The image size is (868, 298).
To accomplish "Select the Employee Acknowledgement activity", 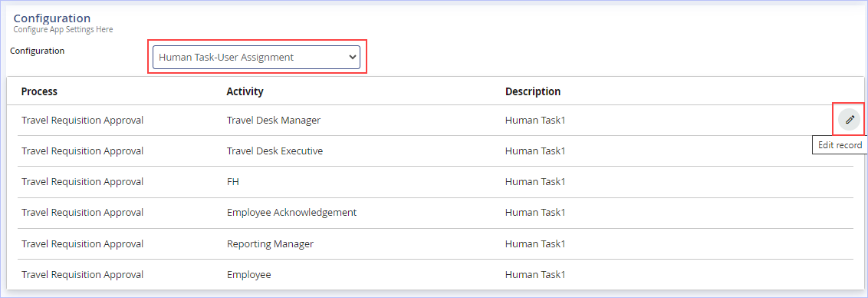I will coord(291,213).
